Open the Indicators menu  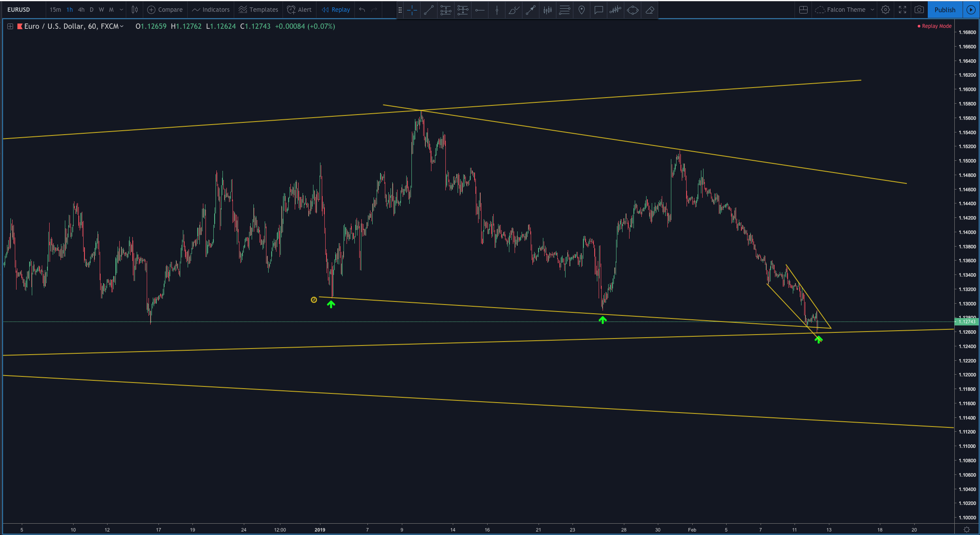point(211,10)
